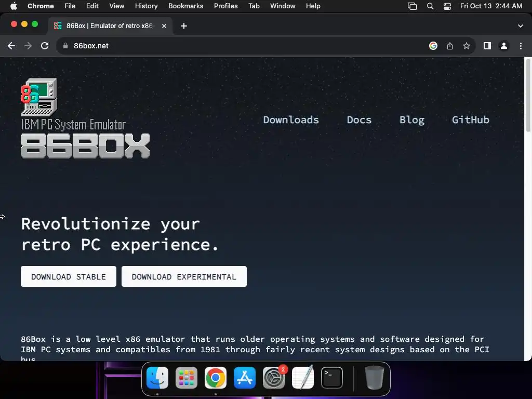
Task: Open the Tab menu
Action: click(254, 6)
